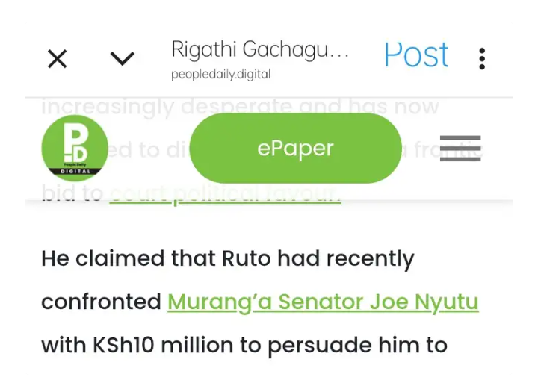Click the faded line 'increasingly desperate and has now'
Image resolution: width=538 pixels, height=392 pixels.
coord(240,107)
